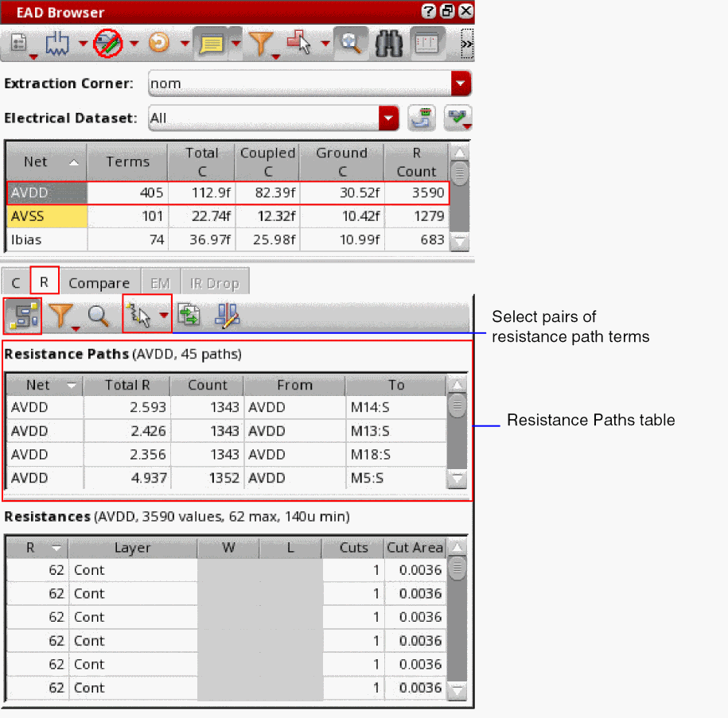This screenshot has height=718, width=728.
Task: Click the orange circular refresh arrow icon
Action: (159, 45)
